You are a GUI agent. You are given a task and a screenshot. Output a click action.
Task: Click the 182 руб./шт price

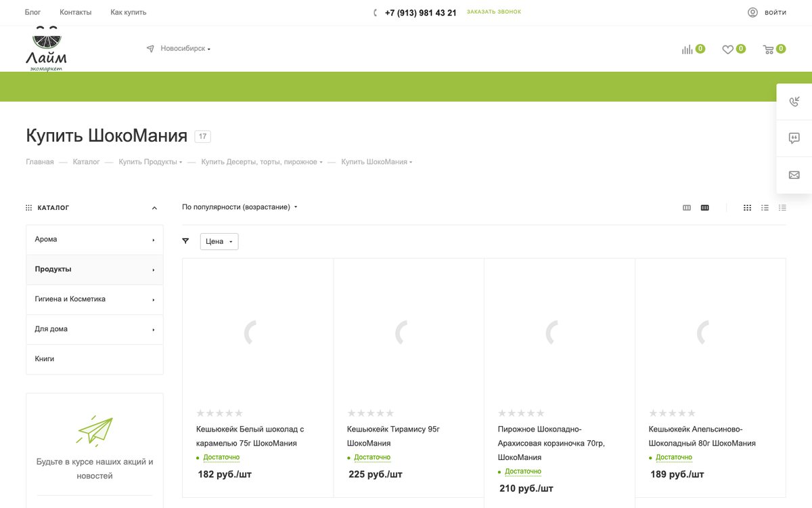click(x=225, y=475)
